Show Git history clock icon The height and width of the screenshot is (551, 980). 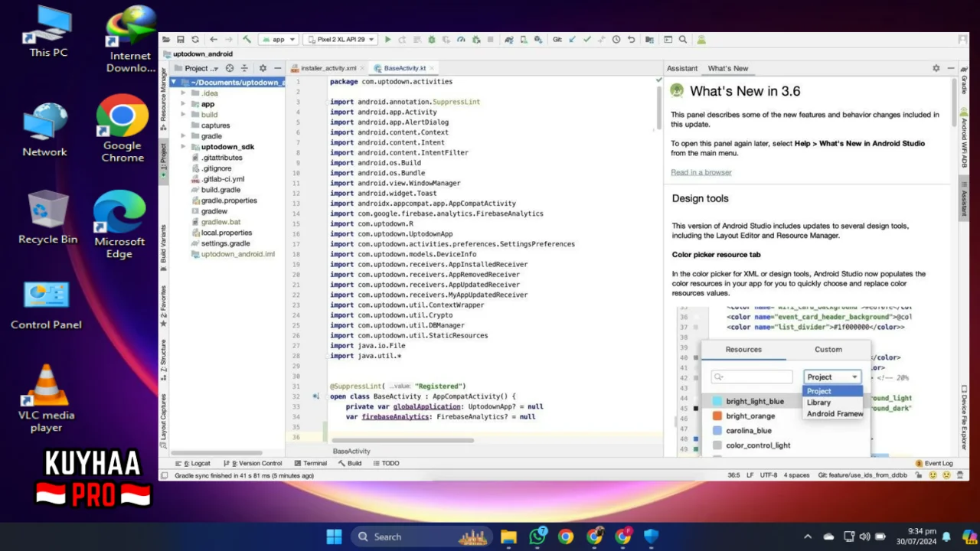(616, 39)
